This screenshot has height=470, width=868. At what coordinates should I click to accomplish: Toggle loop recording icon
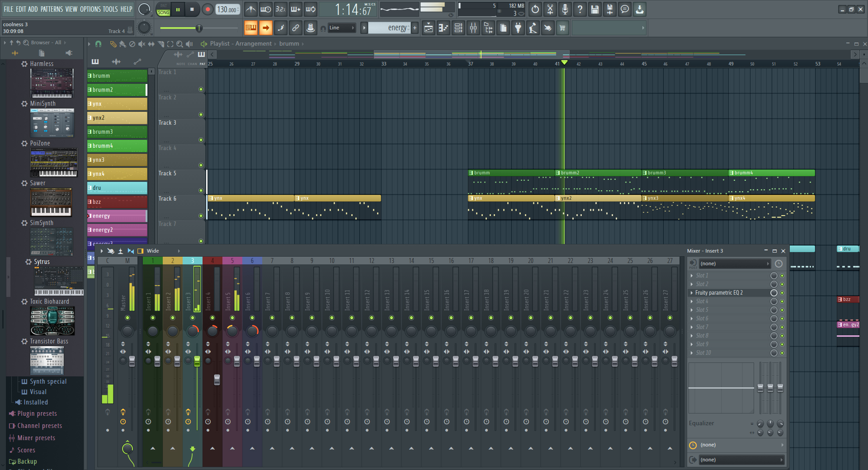click(311, 9)
